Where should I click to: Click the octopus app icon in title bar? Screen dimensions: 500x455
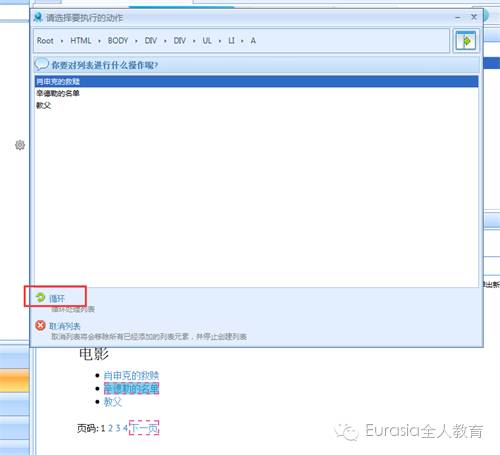(x=38, y=17)
